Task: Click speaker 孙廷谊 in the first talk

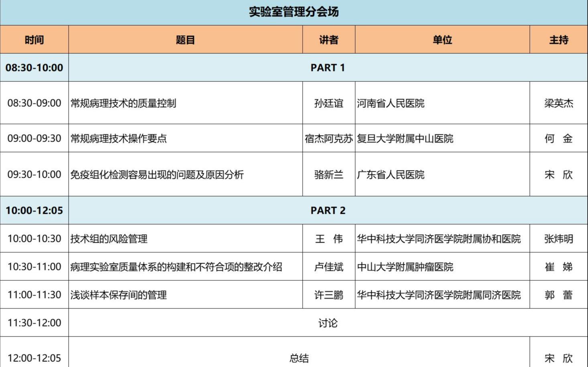Action: 328,103
